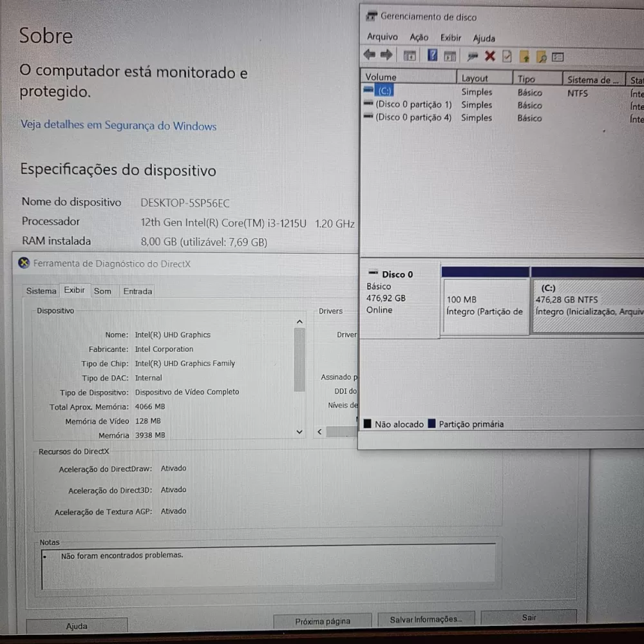Image resolution: width=644 pixels, height=644 pixels.
Task: Click the Disco 0 disk icon
Action: (373, 272)
